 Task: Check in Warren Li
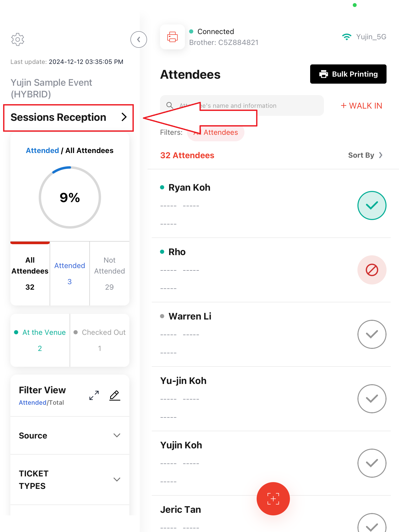[x=372, y=334]
